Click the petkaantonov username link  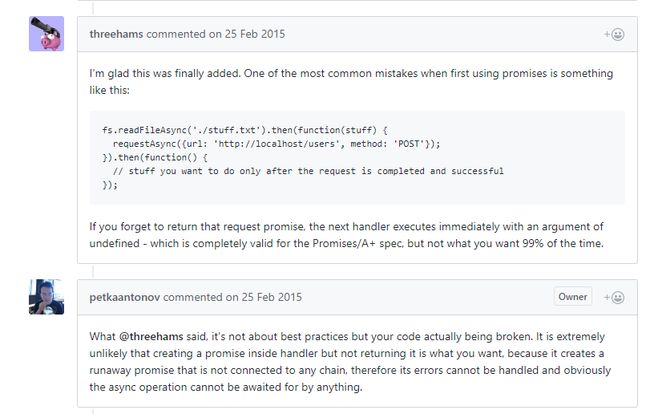(124, 297)
